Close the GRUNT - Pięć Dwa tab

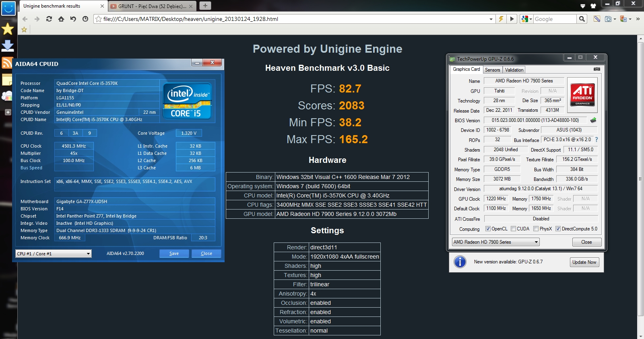pos(191,6)
